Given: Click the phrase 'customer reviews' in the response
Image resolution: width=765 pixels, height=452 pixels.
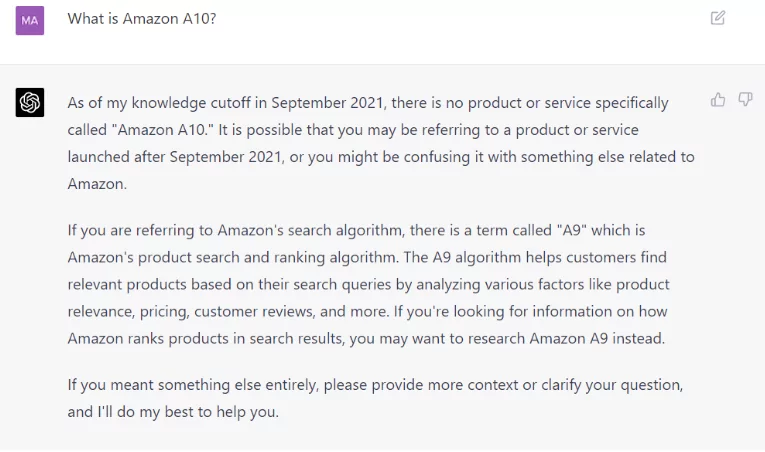Looking at the screenshot, I should [x=254, y=311].
